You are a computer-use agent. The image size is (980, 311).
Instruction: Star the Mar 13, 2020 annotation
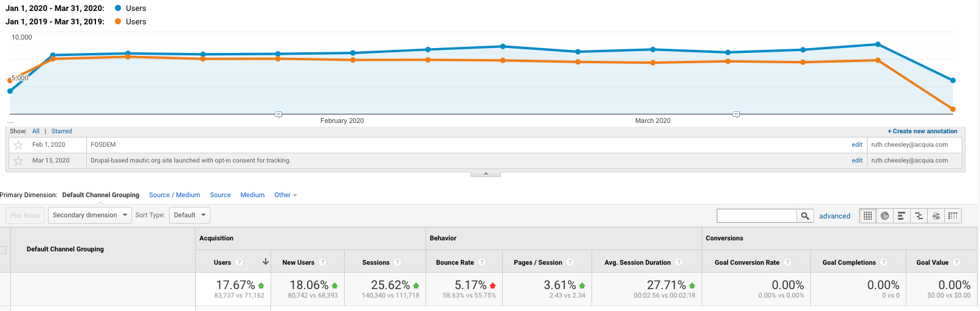[18, 161]
